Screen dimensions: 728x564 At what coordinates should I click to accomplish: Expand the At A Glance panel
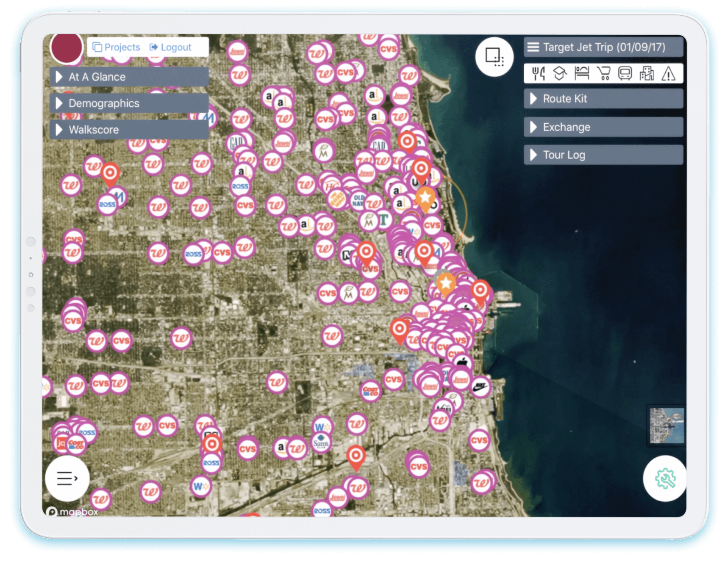coord(129,77)
